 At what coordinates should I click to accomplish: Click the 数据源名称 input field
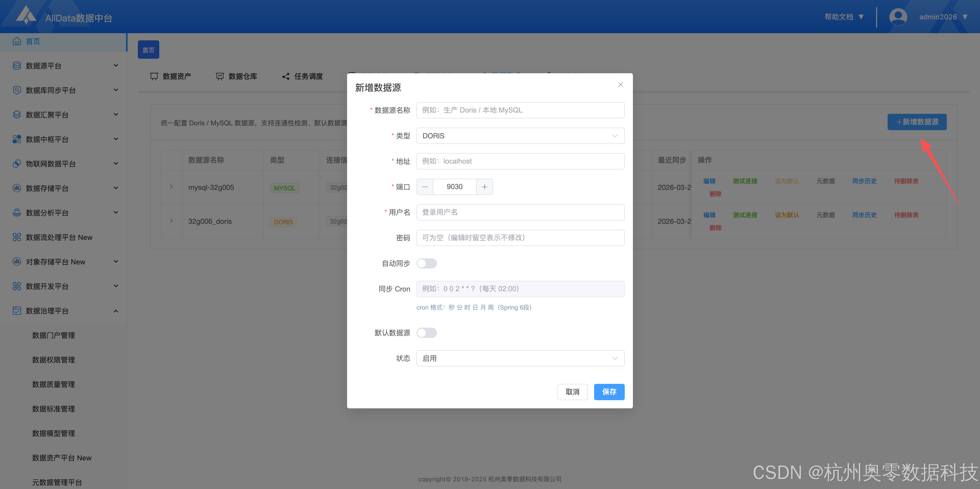click(x=520, y=110)
